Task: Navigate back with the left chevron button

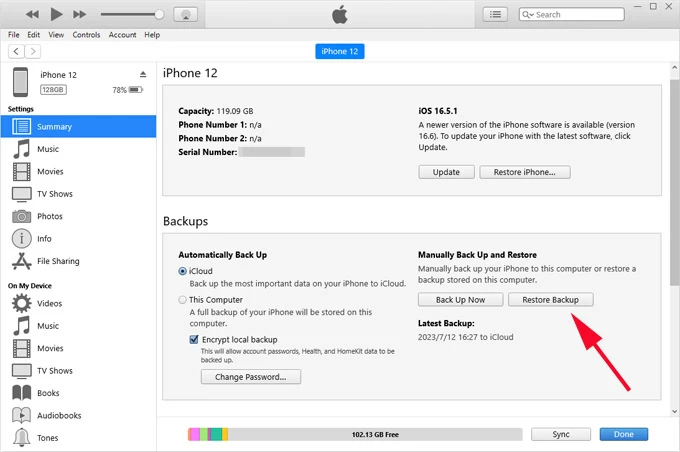Action: coord(17,51)
